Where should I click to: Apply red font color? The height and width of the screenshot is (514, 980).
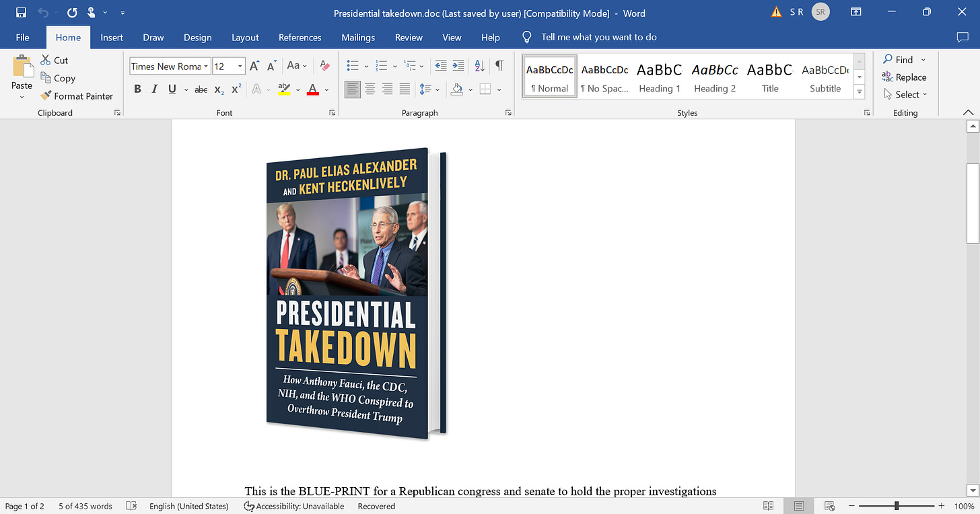click(x=313, y=89)
